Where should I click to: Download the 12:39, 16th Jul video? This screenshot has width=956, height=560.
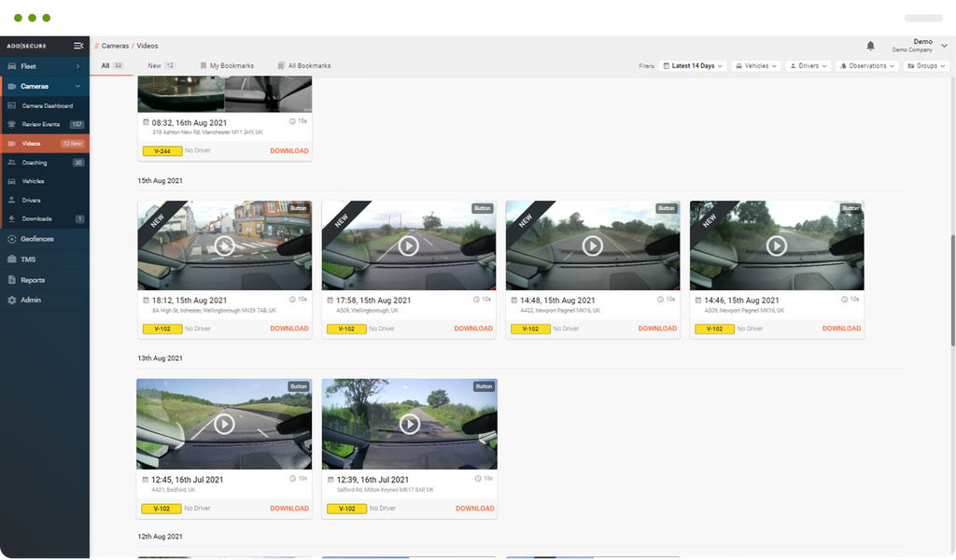[474, 509]
